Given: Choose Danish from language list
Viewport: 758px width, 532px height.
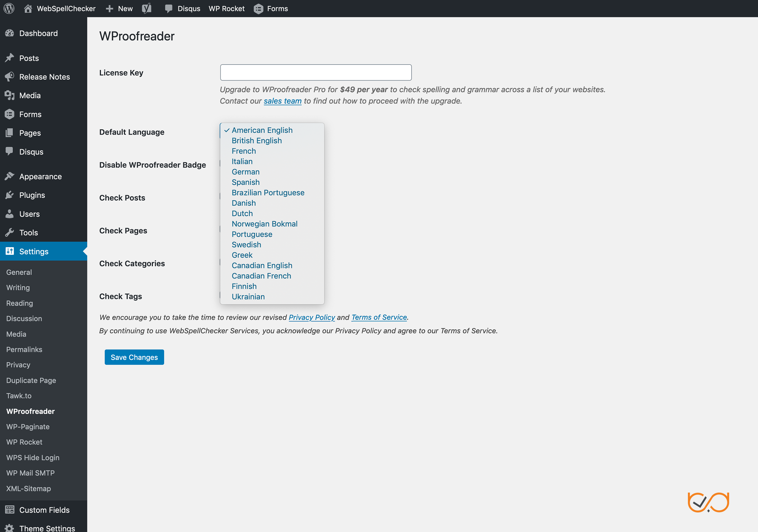Looking at the screenshot, I should click(x=244, y=203).
